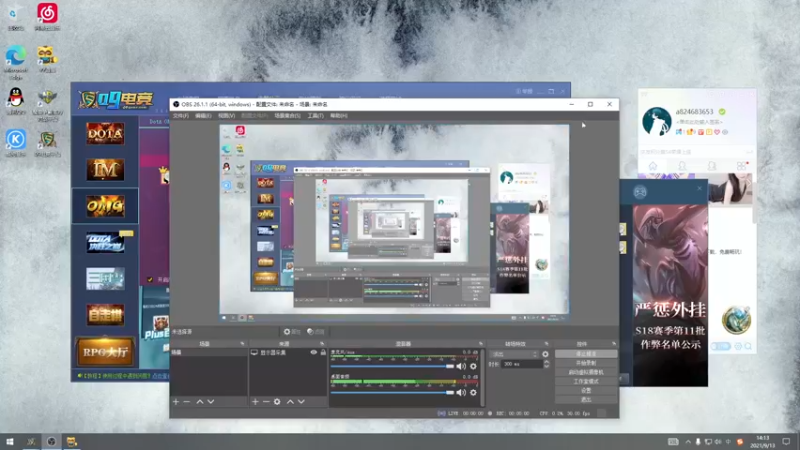The image size is (800, 450).
Task: Open source properties gear in sources toolbar
Action: [x=277, y=402]
